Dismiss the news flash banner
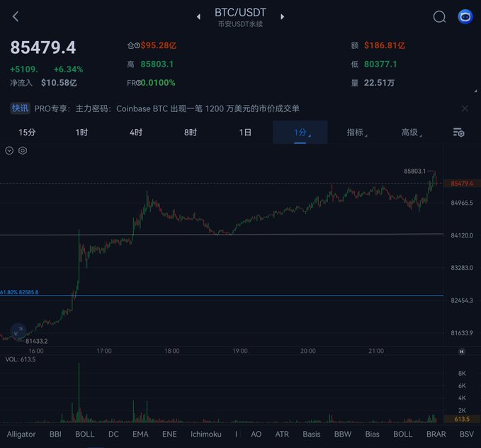Viewport: 481px width, 448px height. point(465,108)
